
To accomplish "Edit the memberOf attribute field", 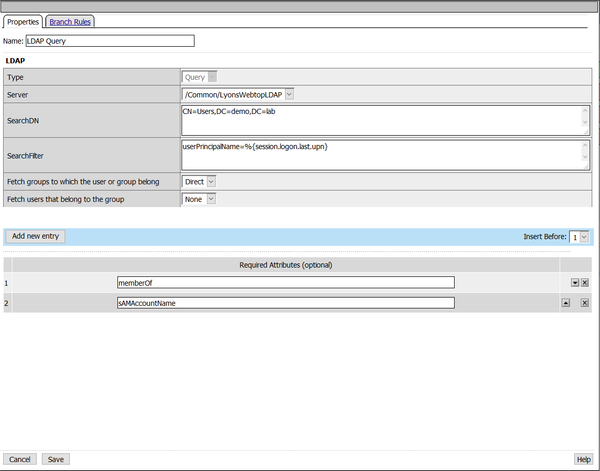I will click(285, 283).
